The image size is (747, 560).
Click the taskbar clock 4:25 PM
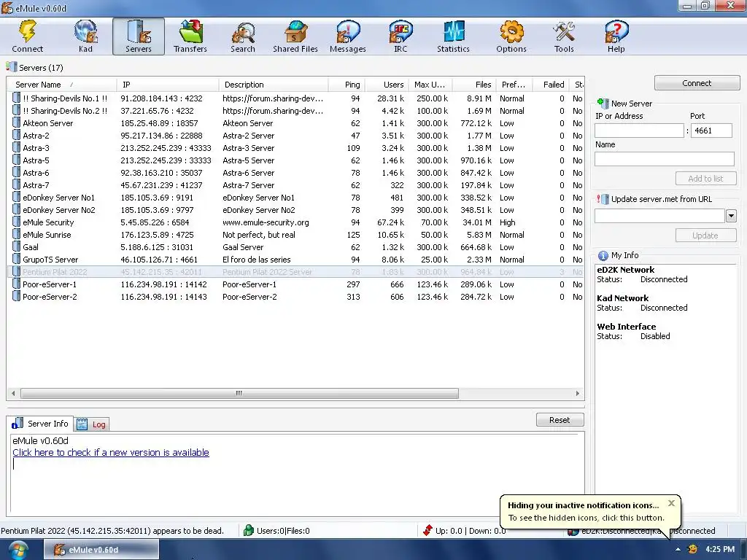pos(719,550)
